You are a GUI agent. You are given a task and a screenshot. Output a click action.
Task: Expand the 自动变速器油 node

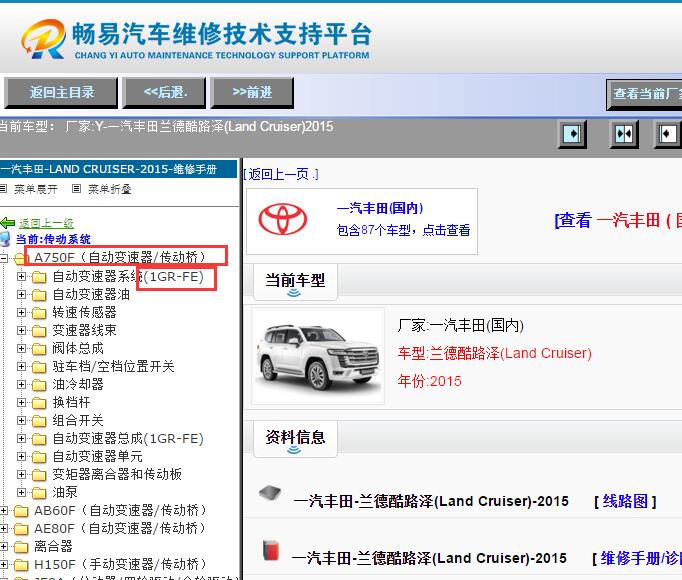pos(21,295)
